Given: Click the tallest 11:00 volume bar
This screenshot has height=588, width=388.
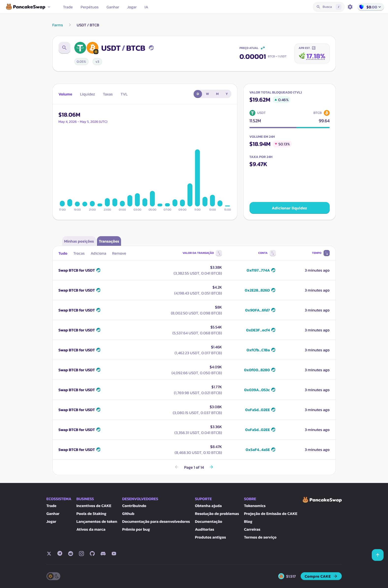Looking at the screenshot, I should click(x=197, y=178).
